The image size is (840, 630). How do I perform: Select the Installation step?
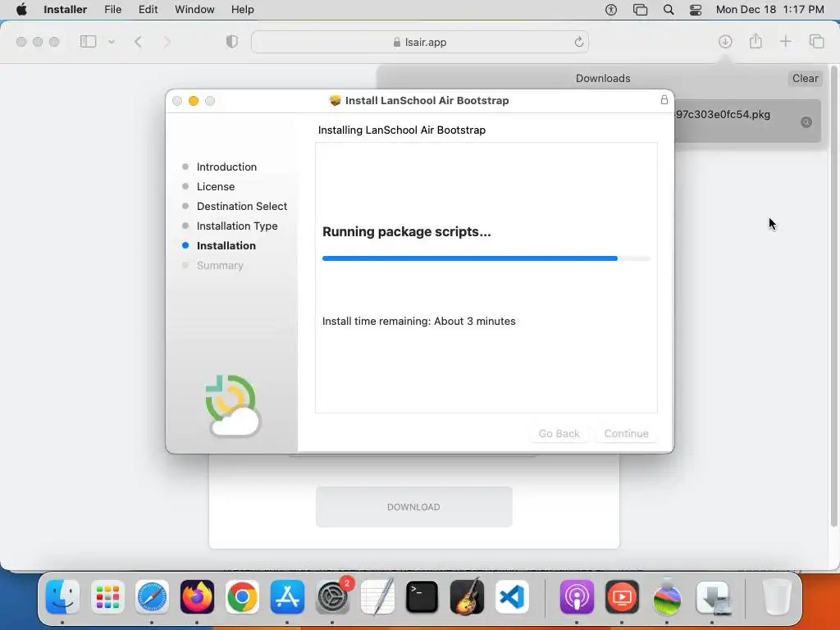click(x=226, y=245)
